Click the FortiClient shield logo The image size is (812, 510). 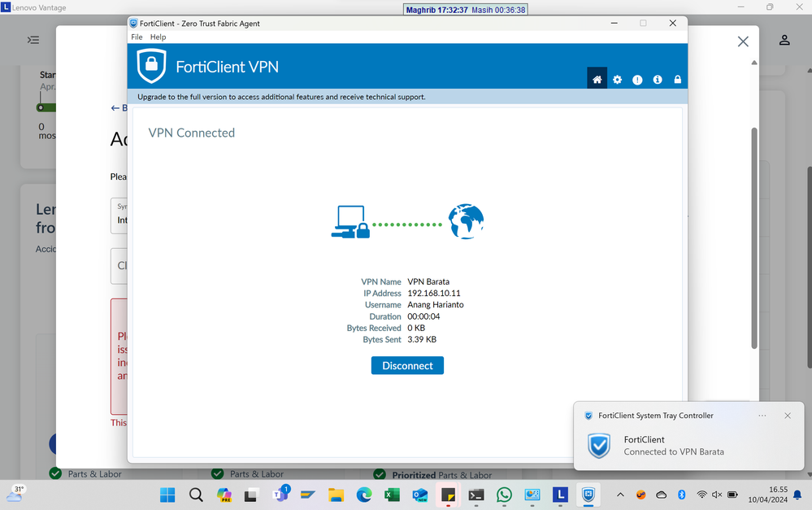click(x=151, y=67)
